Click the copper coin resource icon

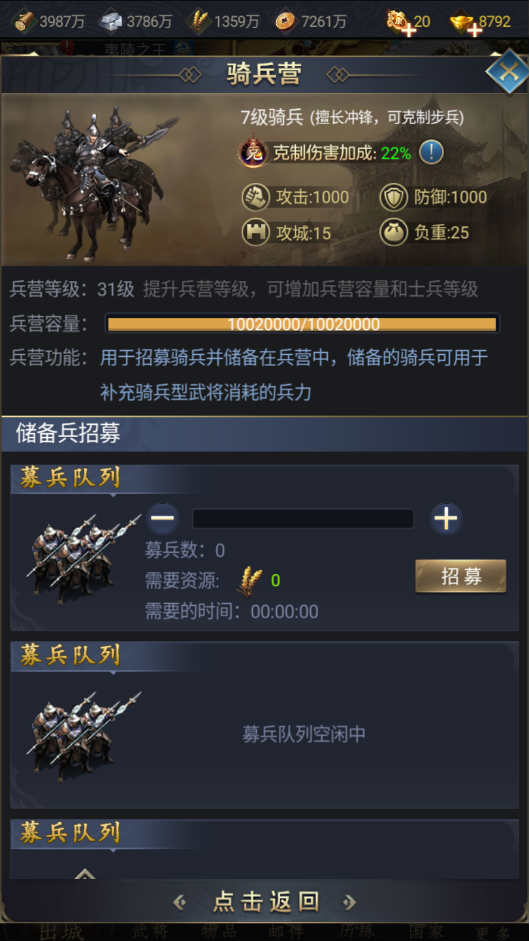click(x=285, y=22)
